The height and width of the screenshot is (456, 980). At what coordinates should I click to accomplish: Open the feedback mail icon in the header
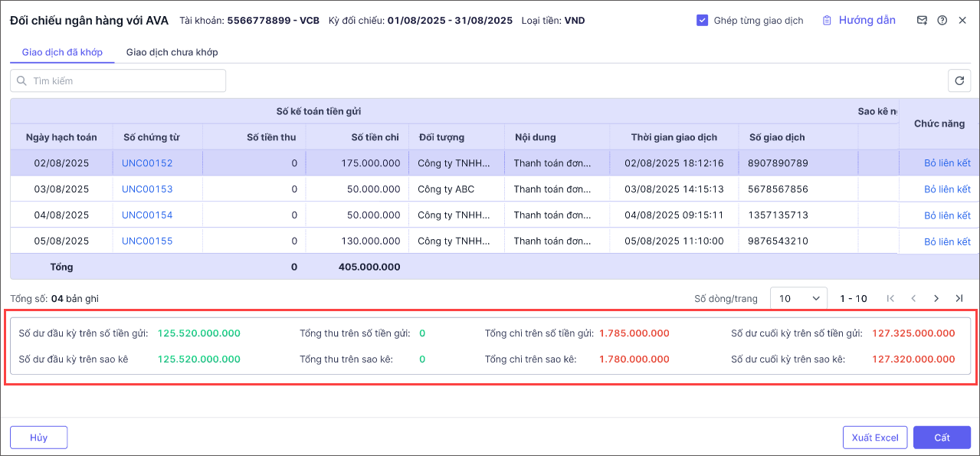point(923,21)
